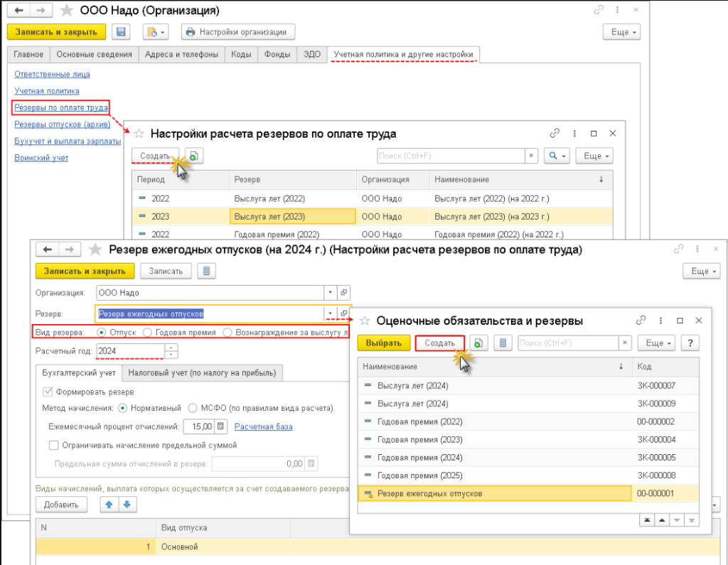Open calculator icon beside the 15,00 percent field
The width and height of the screenshot is (728, 565).
(x=221, y=426)
